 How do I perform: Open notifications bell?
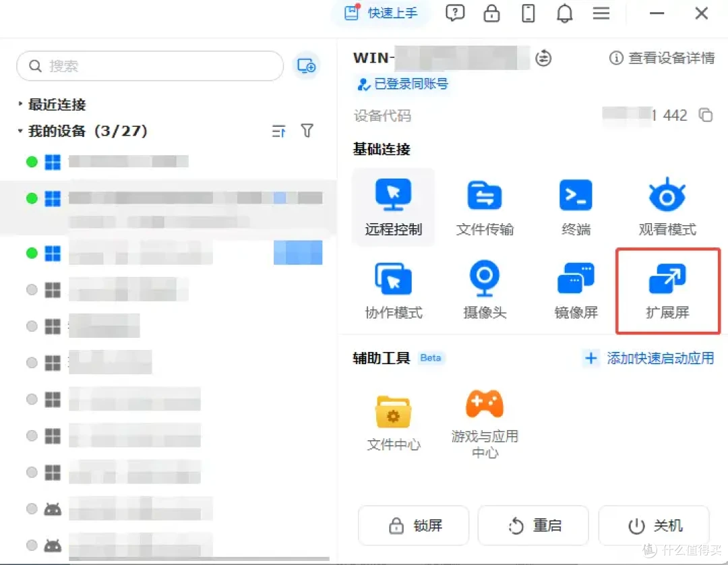point(565,13)
